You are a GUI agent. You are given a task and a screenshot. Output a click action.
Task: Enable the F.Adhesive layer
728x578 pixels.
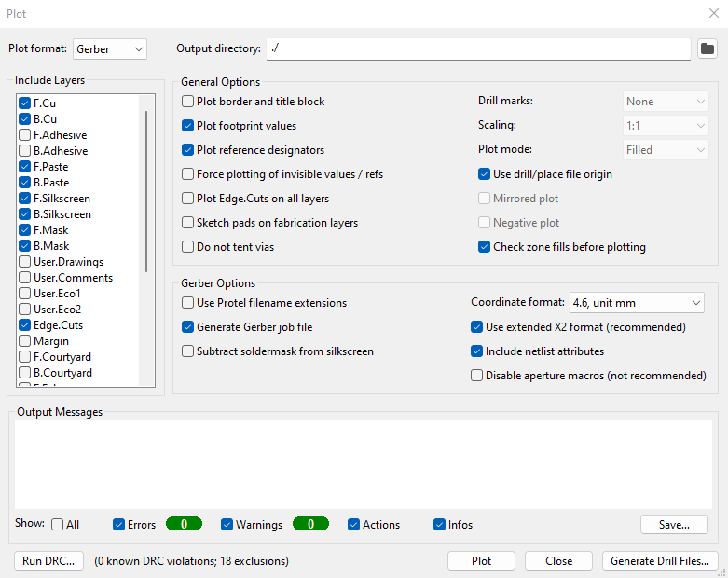(x=24, y=135)
